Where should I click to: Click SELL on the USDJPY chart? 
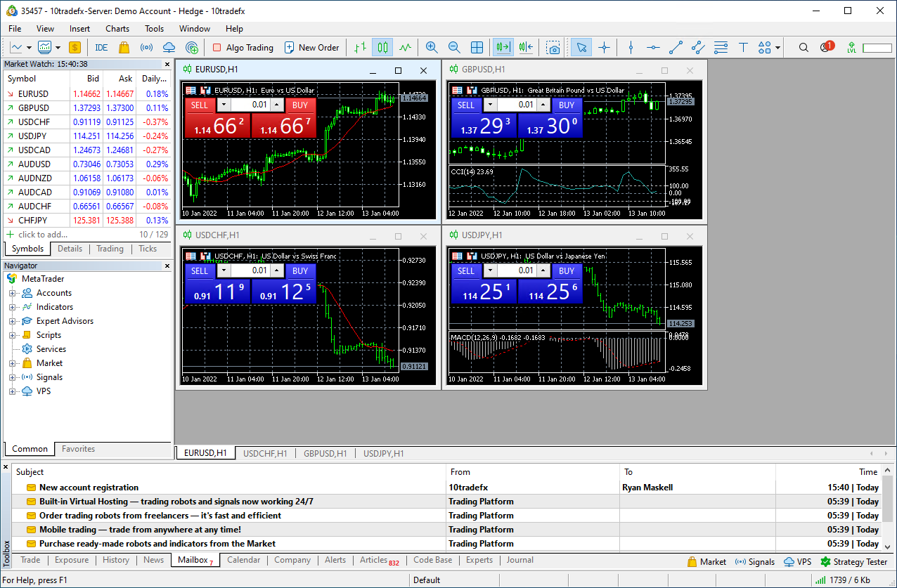click(466, 270)
